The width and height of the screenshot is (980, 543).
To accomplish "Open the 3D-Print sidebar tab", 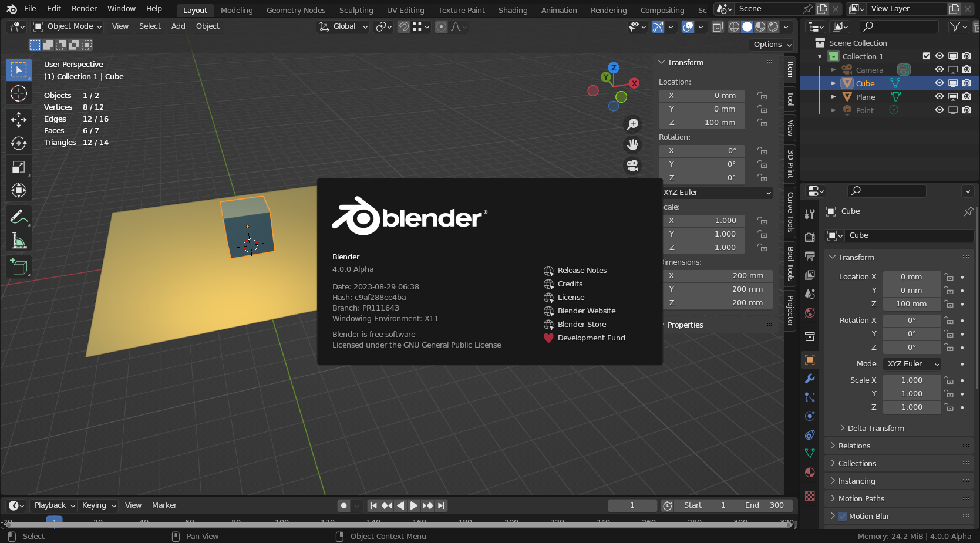I will point(790,164).
